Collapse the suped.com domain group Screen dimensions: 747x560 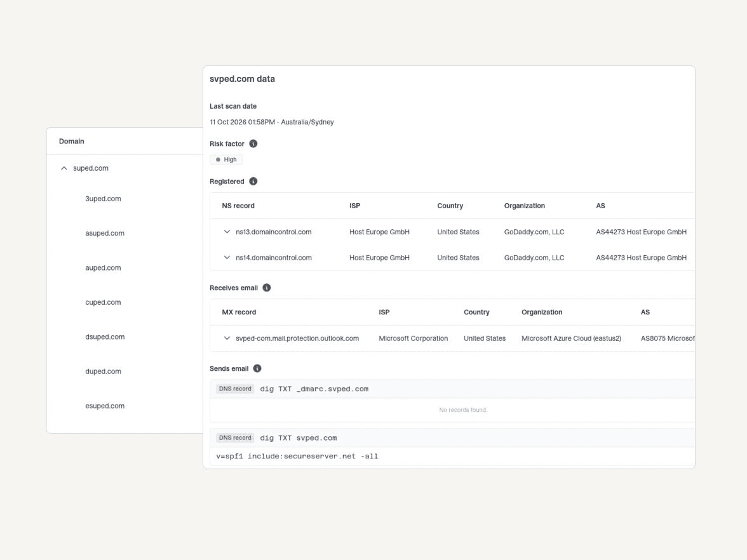[64, 168]
